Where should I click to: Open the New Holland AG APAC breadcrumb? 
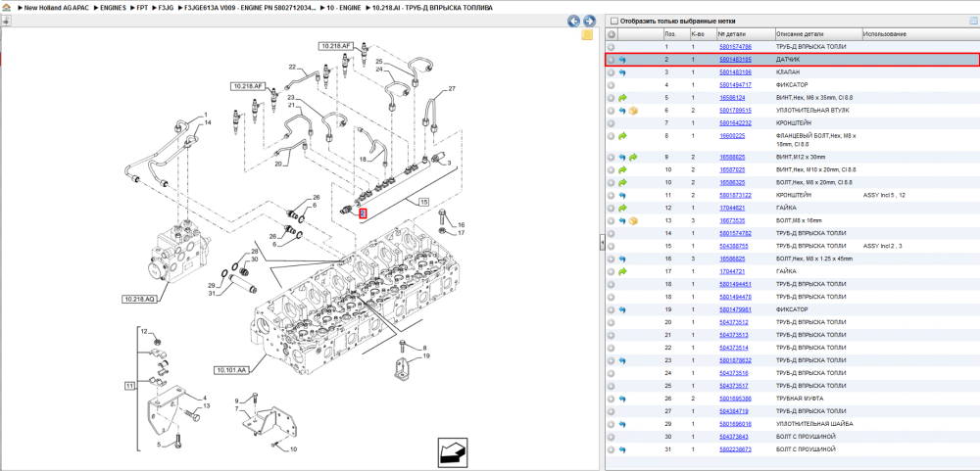[x=58, y=8]
